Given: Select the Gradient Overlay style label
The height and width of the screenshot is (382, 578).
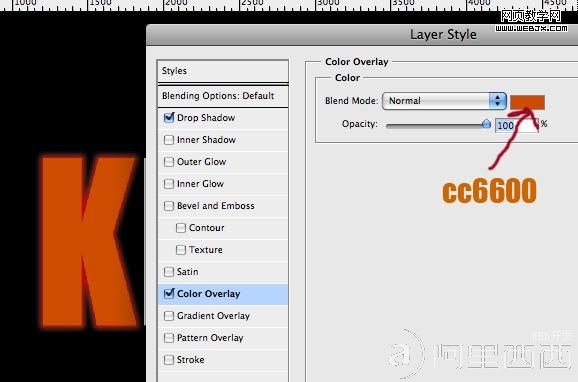Looking at the screenshot, I should pyautogui.click(x=213, y=316).
